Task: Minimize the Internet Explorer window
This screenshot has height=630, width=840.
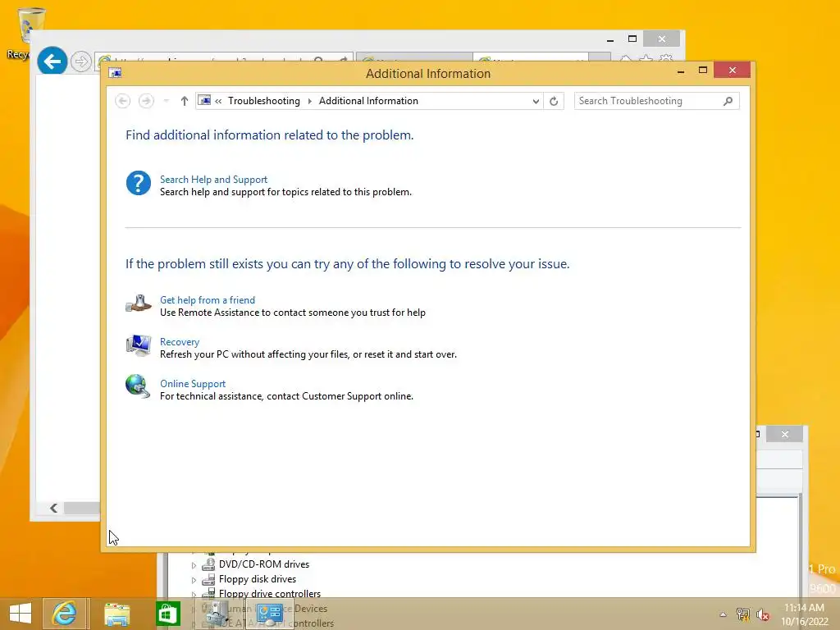Action: pos(610,39)
